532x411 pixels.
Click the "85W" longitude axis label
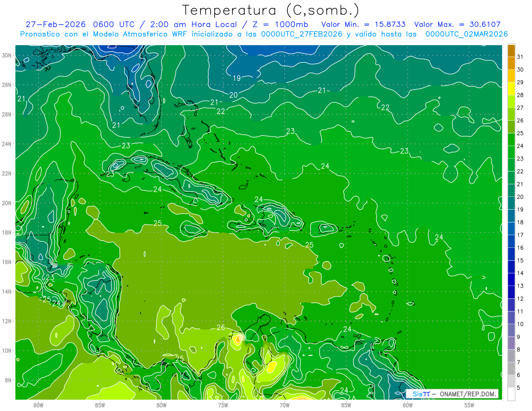(x=100, y=405)
